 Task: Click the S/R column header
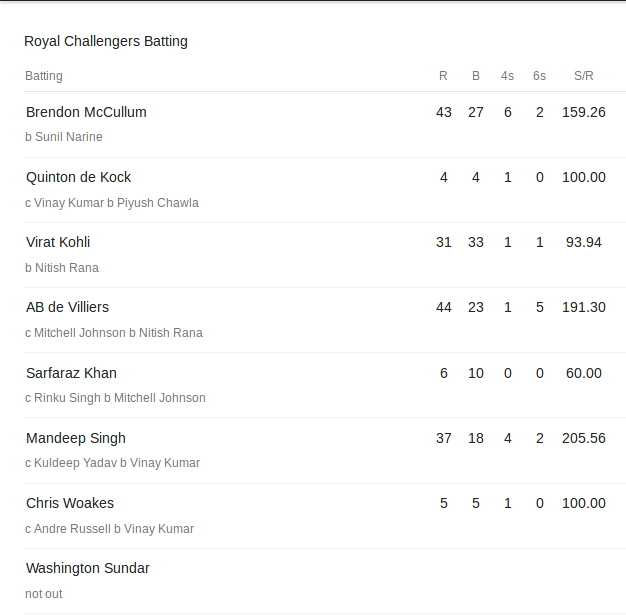tap(584, 76)
